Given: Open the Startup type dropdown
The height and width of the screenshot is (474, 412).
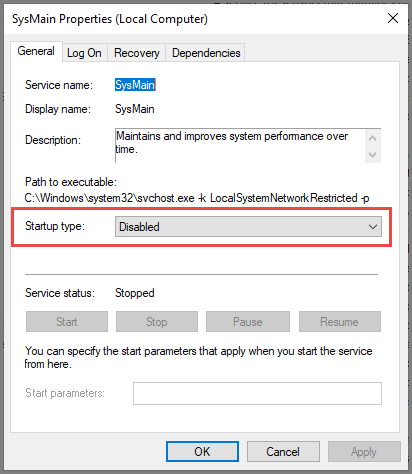Looking at the screenshot, I should pos(248,227).
